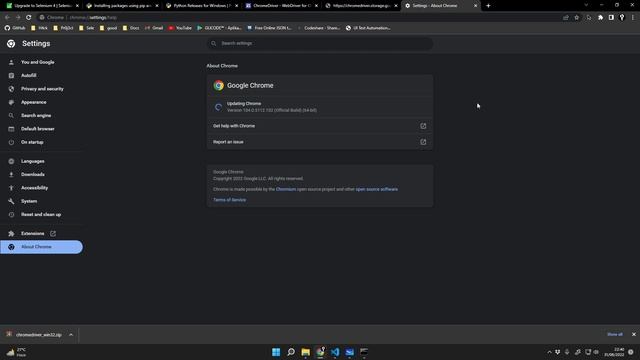
Task: Open the Free Online JSON bookmark
Action: coord(269,28)
